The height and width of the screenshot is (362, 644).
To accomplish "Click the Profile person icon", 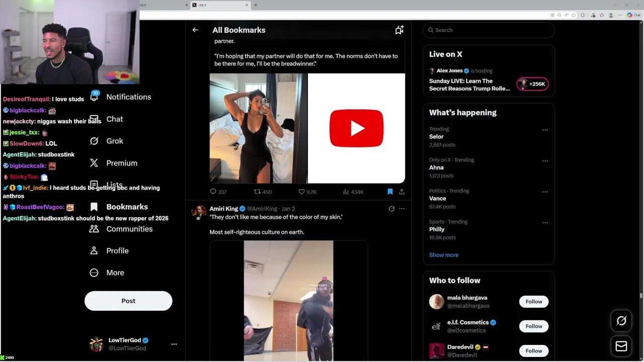I will pos(94,251).
